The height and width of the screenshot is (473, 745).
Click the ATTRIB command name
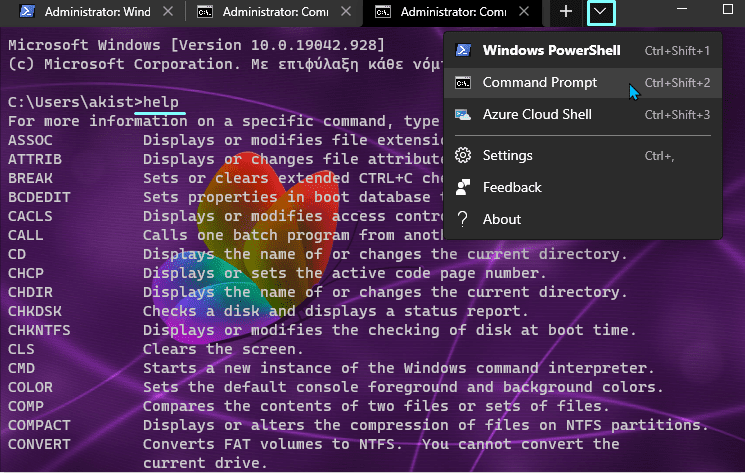coord(35,159)
